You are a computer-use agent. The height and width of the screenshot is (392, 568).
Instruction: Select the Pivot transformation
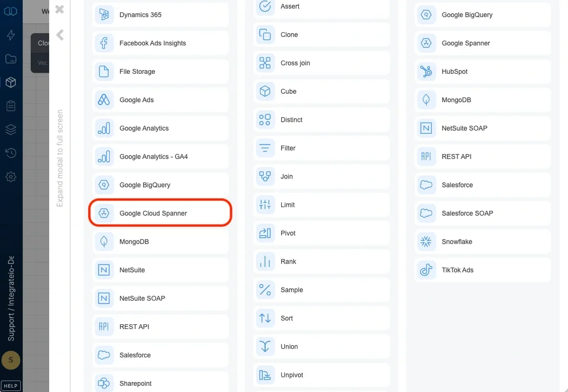coord(322,233)
